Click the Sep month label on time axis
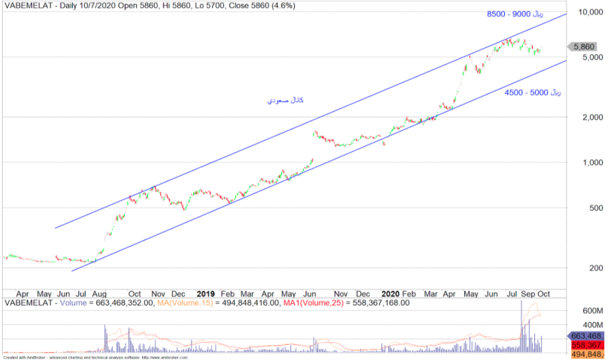Screen dimensions: 611x364 [x=528, y=293]
